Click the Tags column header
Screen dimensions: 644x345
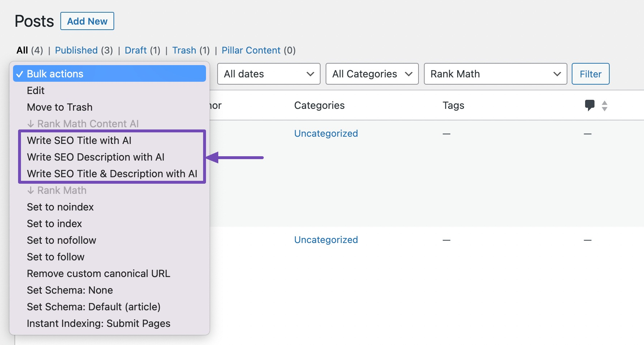(x=453, y=106)
